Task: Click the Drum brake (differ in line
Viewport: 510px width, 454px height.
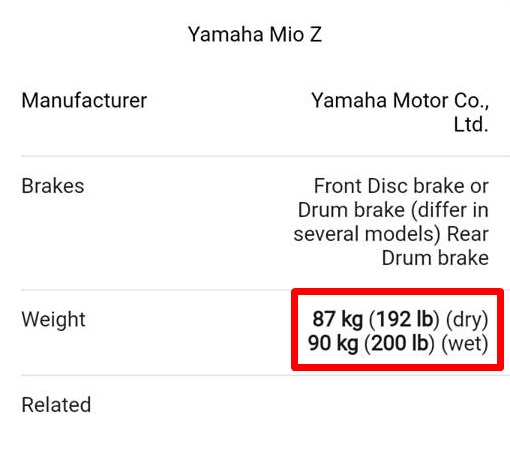Action: [393, 210]
